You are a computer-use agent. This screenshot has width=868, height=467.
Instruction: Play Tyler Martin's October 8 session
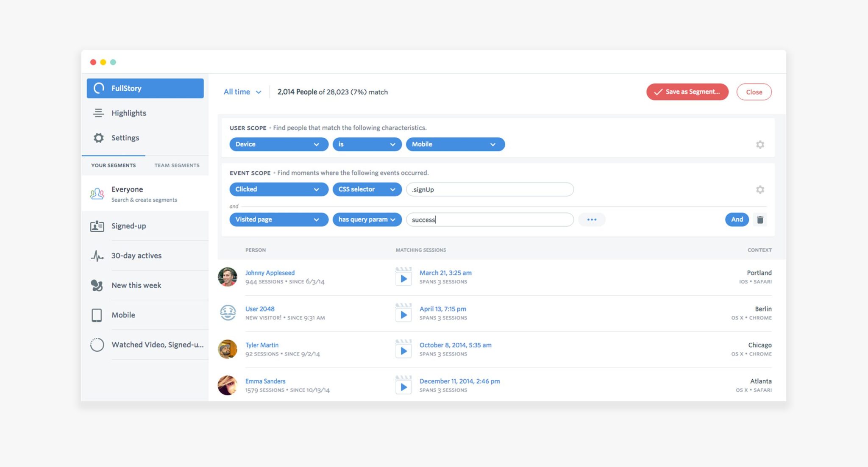(x=403, y=351)
